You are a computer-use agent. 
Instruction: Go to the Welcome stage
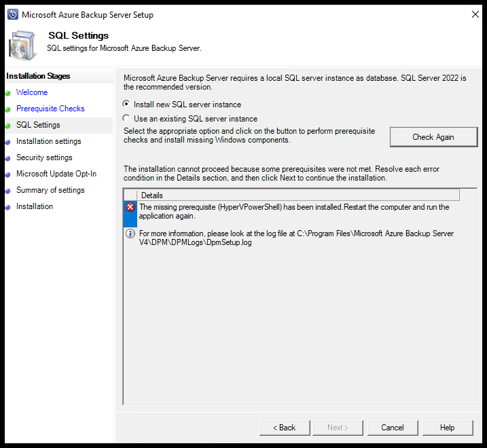32,92
